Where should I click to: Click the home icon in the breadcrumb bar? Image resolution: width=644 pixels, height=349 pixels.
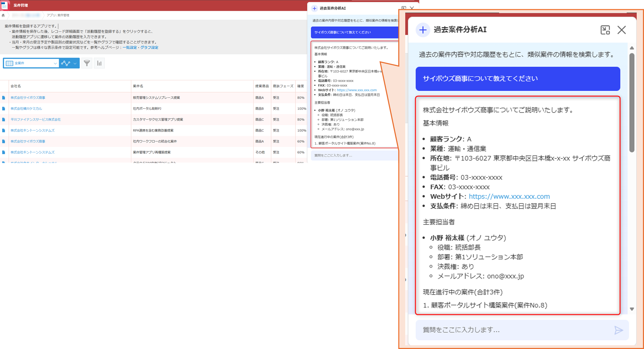point(4,15)
